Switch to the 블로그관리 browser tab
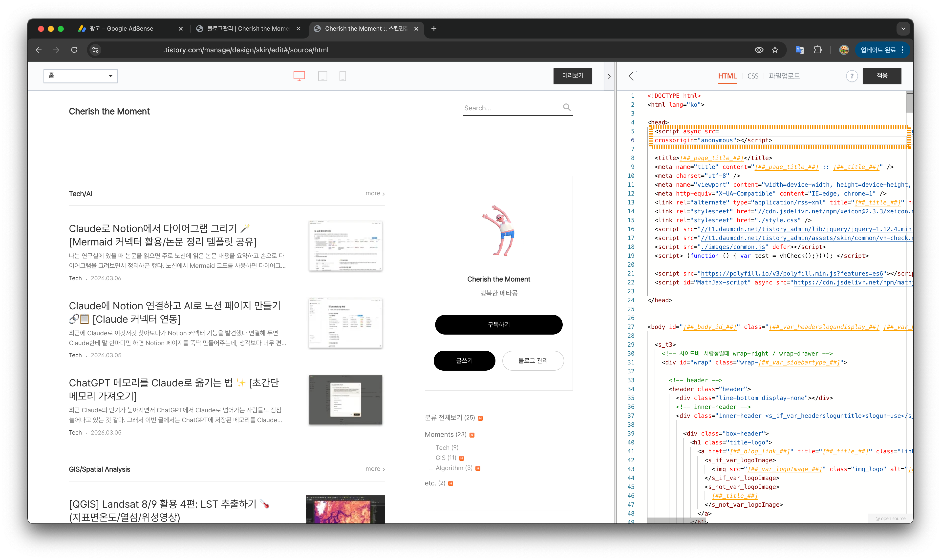This screenshot has width=941, height=560. 248,29
